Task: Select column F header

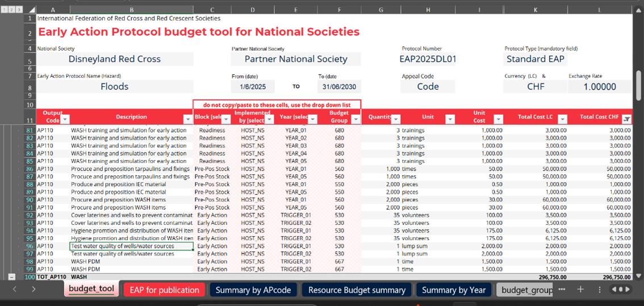Action: [x=339, y=9]
